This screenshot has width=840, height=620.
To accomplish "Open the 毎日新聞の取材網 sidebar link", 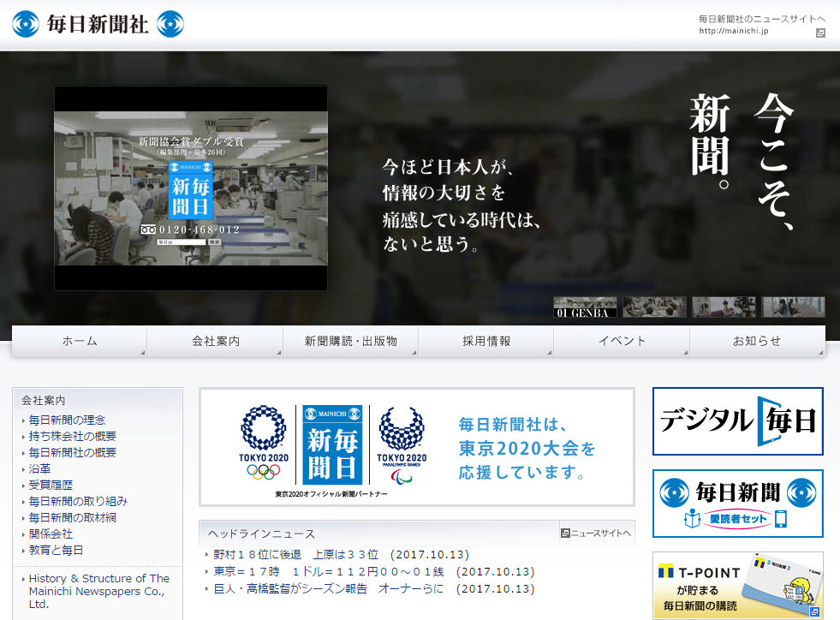I will click(x=72, y=517).
